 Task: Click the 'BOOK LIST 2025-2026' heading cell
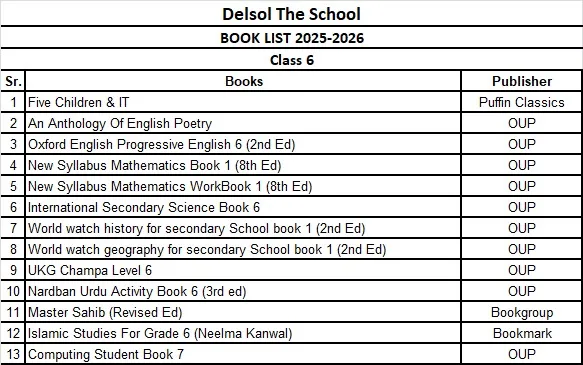292,38
